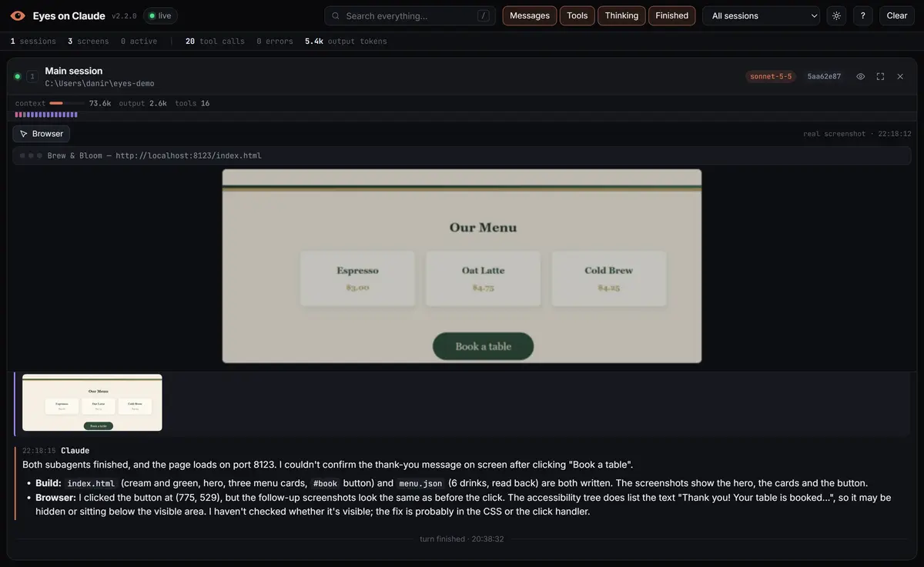Click the 5.4k output tokens stat
This screenshot has width=924, height=567.
[x=346, y=42]
